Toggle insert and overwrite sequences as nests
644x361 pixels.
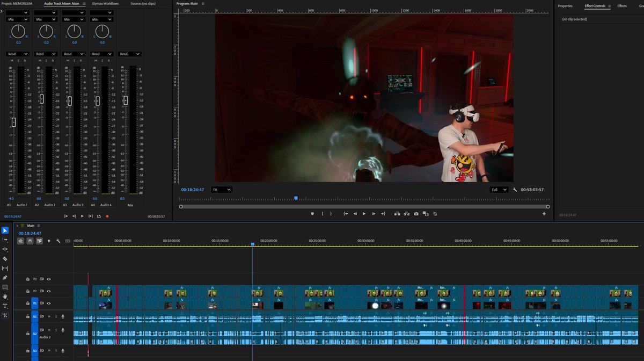[21, 241]
